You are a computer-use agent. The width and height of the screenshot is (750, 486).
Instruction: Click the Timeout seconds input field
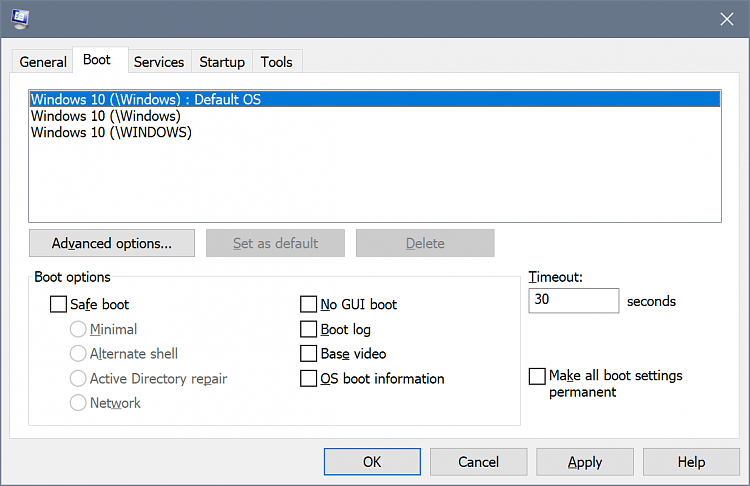point(574,300)
